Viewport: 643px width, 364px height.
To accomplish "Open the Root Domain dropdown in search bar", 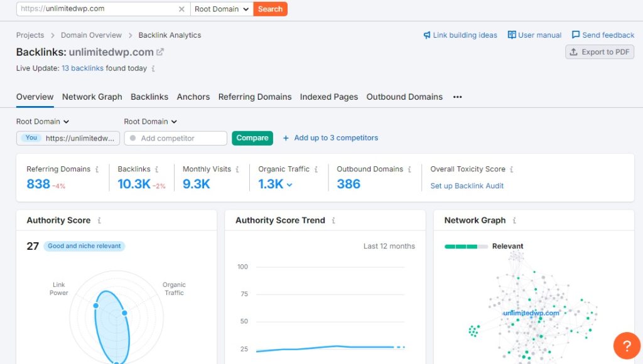I will [x=222, y=9].
